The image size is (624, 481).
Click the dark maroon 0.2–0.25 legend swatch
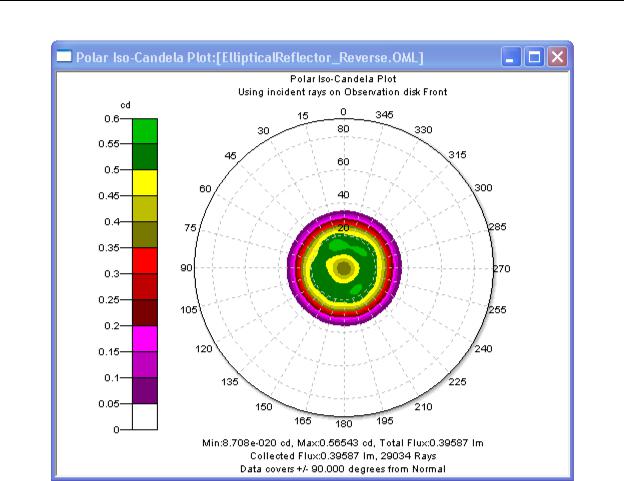coord(145,313)
